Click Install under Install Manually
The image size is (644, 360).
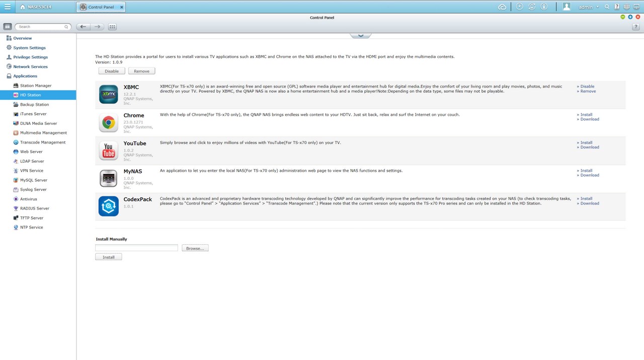coord(108,257)
